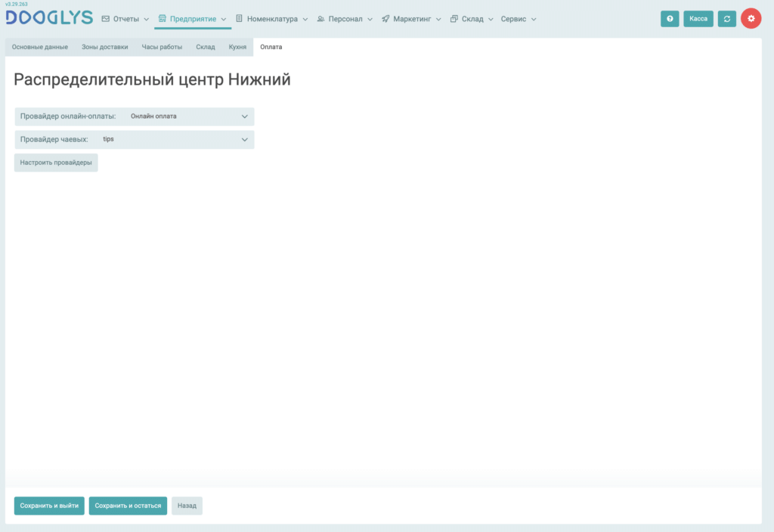
Task: Click the Предприятие store icon
Action: [x=162, y=19]
